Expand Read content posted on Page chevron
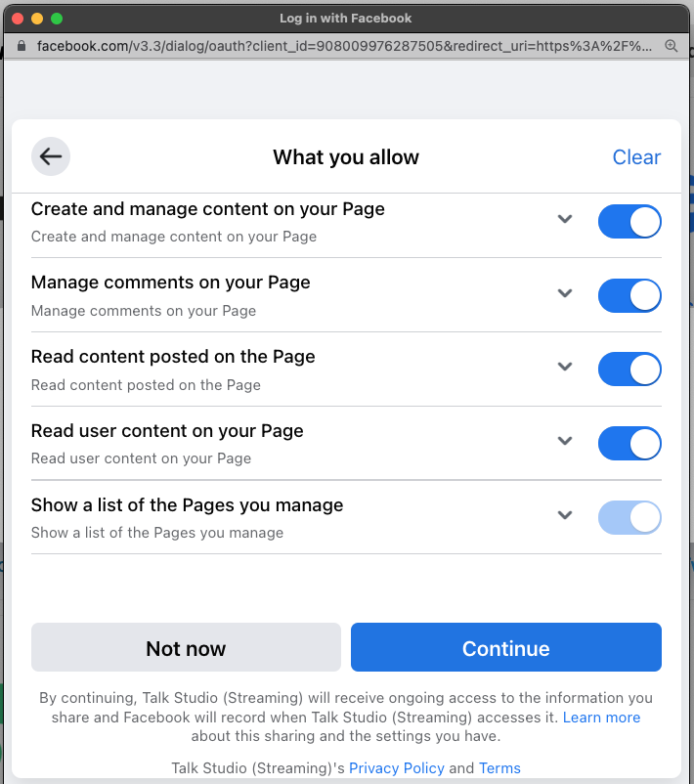694x784 pixels. click(564, 368)
